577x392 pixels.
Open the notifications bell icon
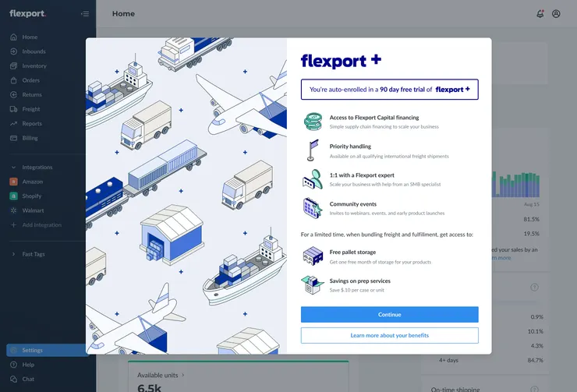coord(540,13)
